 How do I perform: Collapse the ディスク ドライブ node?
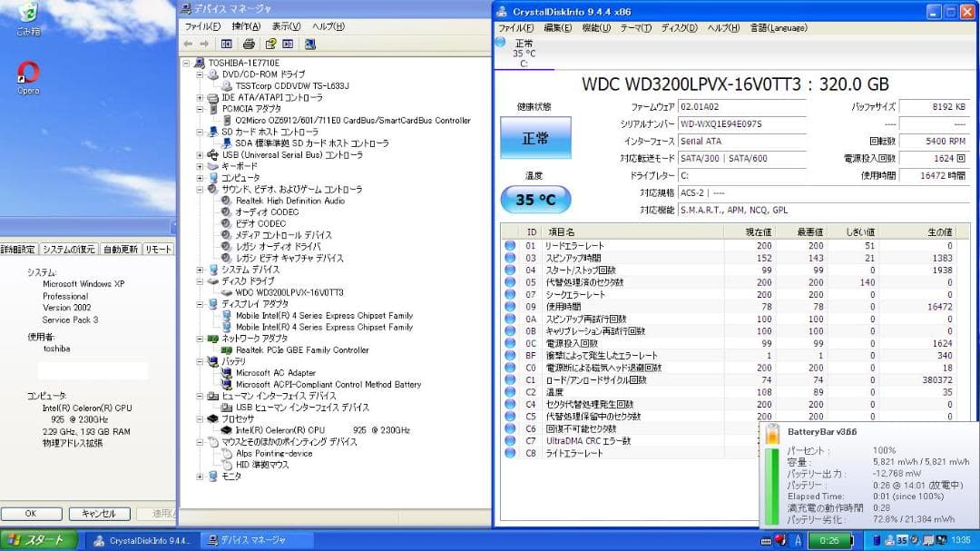(201, 281)
